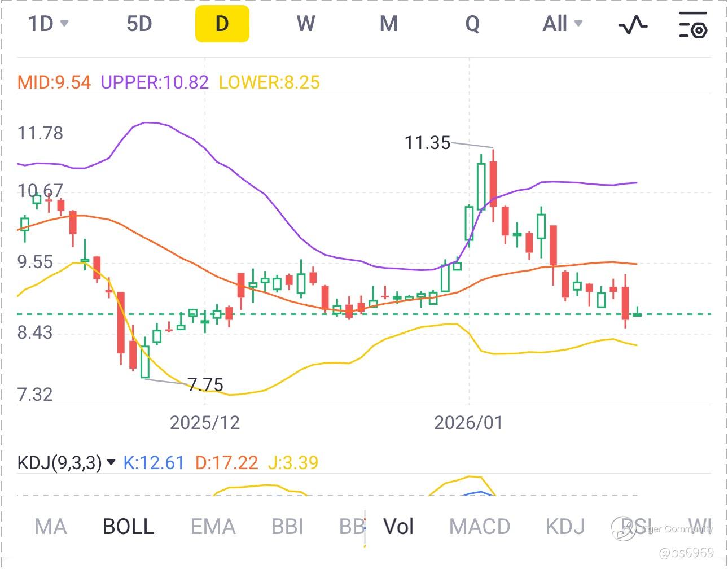Screen dimensions: 728x569
Task: Click the 10.67 price axis label
Action: click(x=40, y=191)
